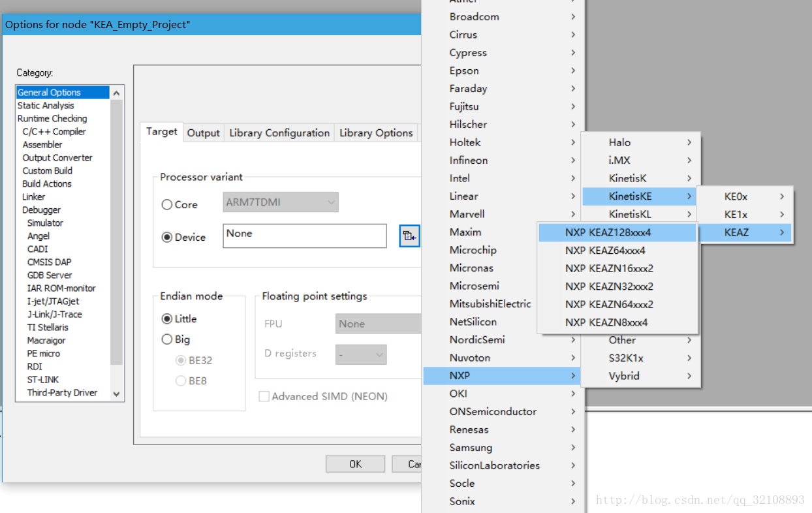The height and width of the screenshot is (513, 812).
Task: Click the Device name input field
Action: click(x=305, y=236)
